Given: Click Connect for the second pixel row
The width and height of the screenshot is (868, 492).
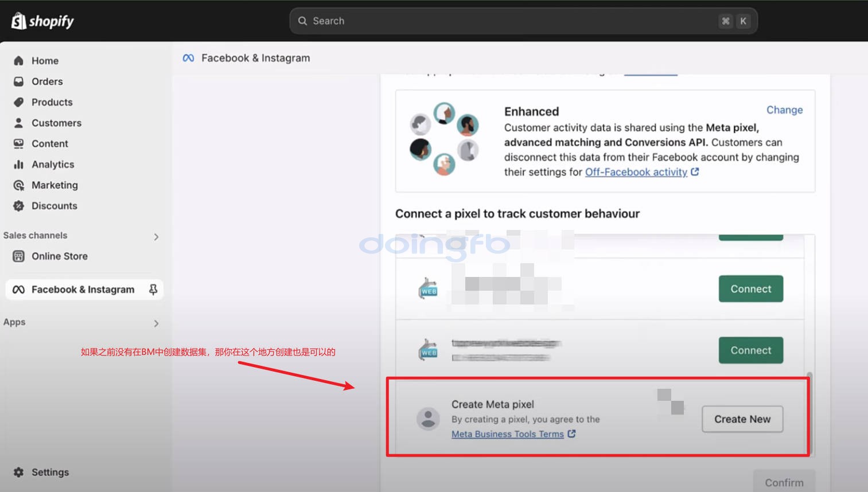Looking at the screenshot, I should (x=751, y=350).
